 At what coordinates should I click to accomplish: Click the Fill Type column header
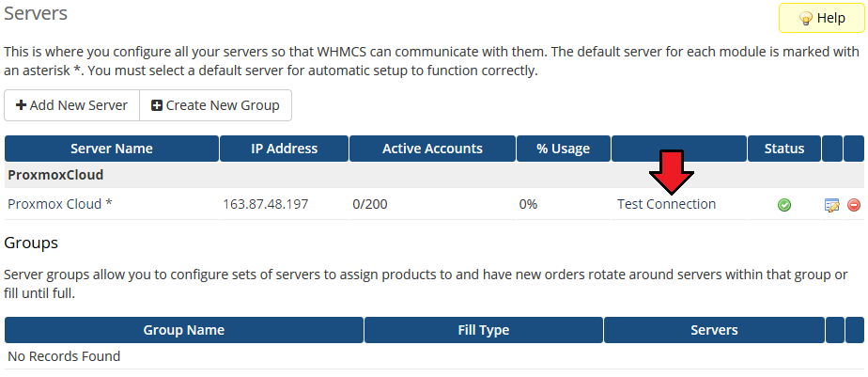[x=484, y=330]
